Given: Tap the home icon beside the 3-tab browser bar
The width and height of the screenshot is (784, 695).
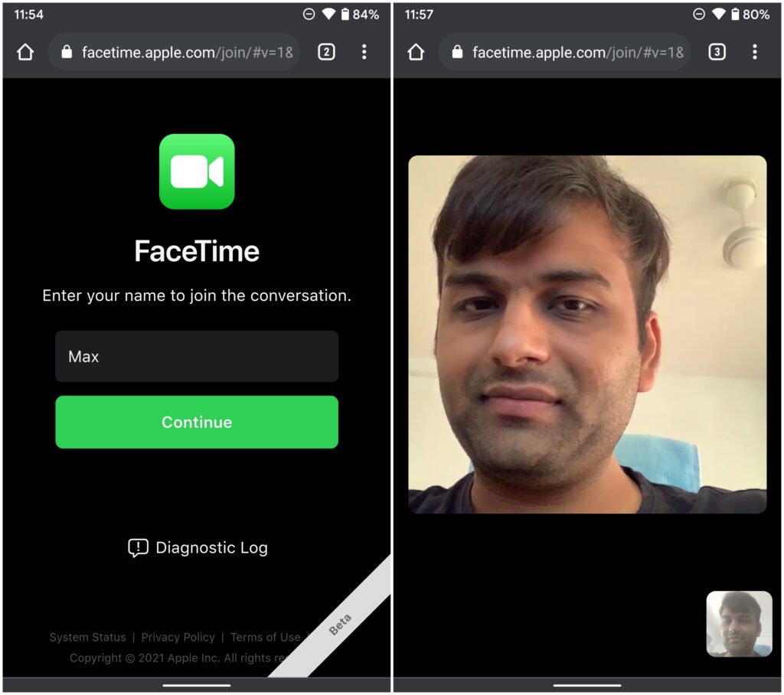Looking at the screenshot, I should pos(416,52).
